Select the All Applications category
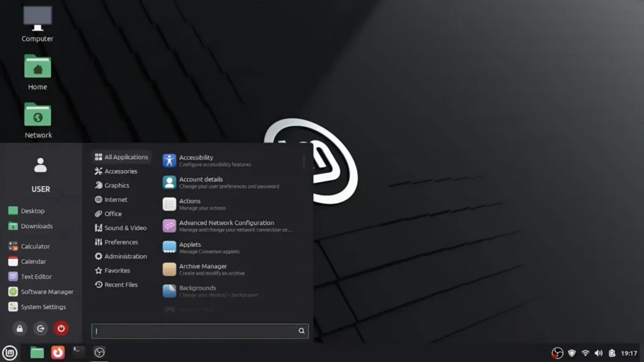 coord(121,156)
